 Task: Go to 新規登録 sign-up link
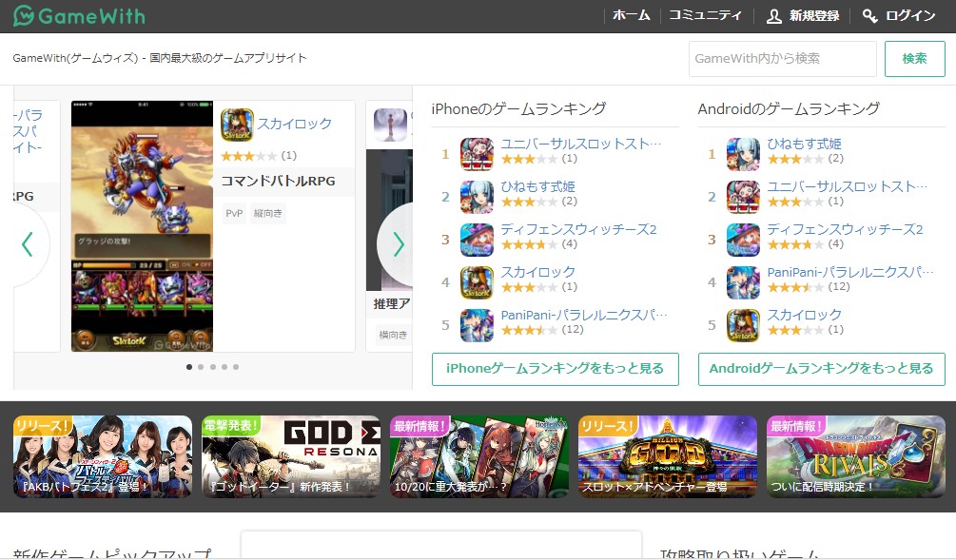click(814, 16)
